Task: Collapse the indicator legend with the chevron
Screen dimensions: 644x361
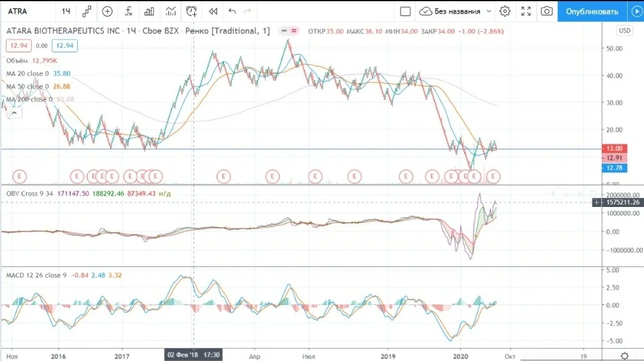Action: pyautogui.click(x=14, y=113)
